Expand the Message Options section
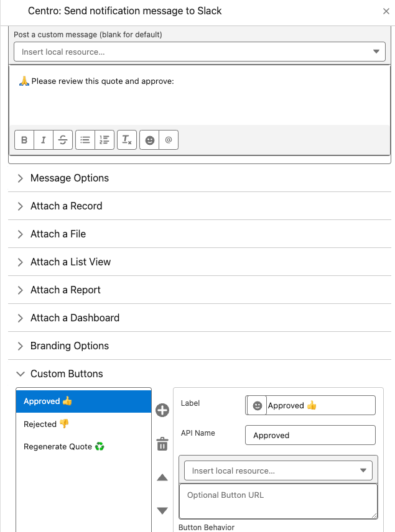The height and width of the screenshot is (532, 395). (70, 178)
